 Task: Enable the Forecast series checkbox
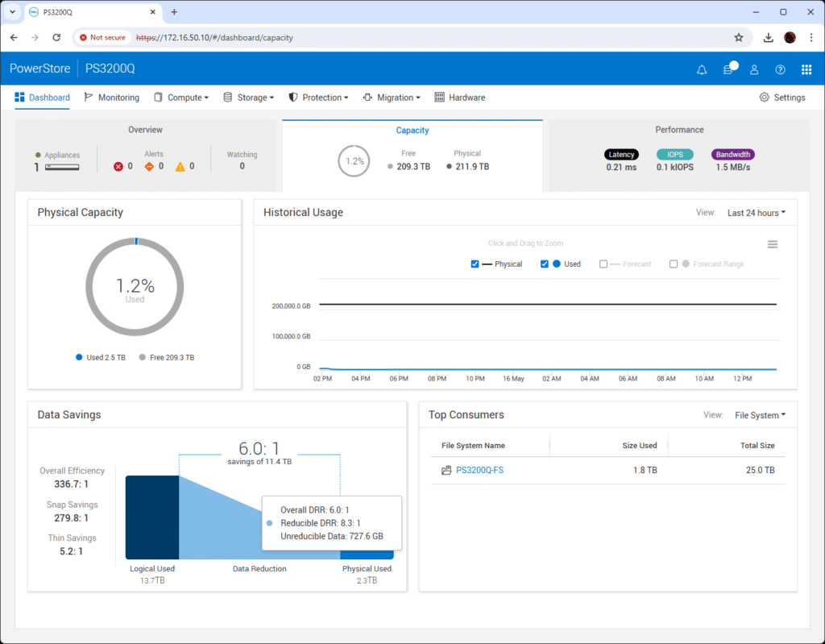603,264
